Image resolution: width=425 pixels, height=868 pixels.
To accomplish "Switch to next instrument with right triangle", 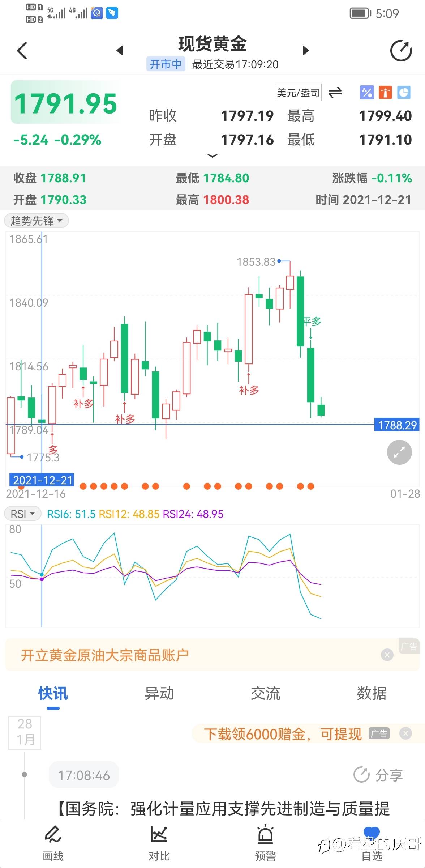I will tap(306, 51).
